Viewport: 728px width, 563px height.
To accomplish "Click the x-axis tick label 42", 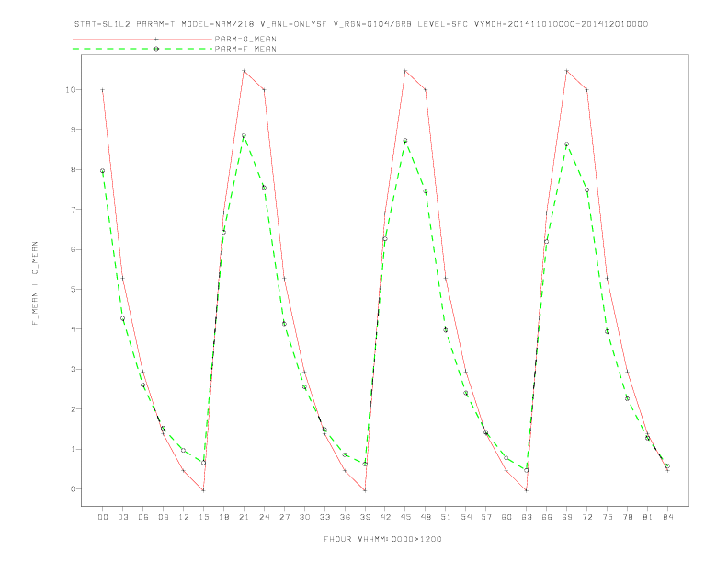I will point(385,517).
